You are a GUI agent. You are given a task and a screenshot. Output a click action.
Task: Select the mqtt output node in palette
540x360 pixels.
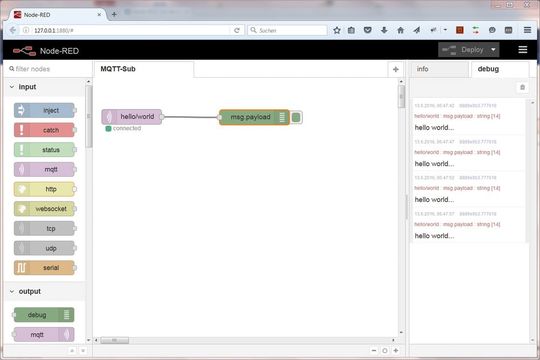pos(43,334)
